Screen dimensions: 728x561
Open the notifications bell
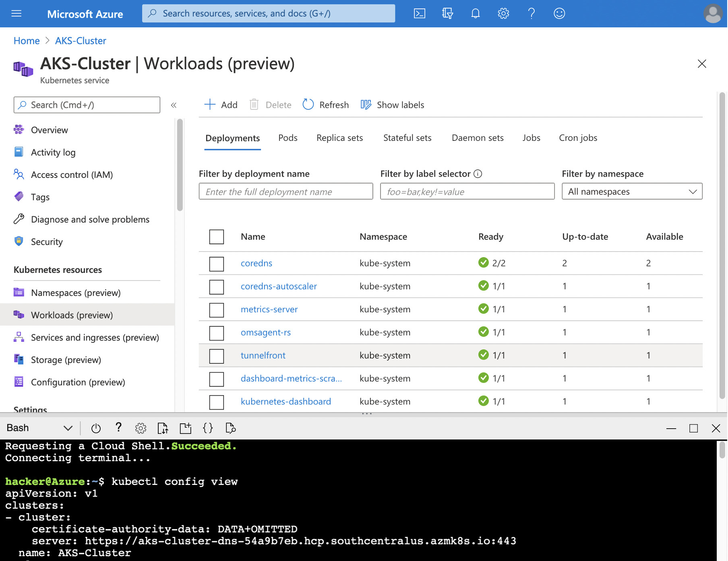(x=476, y=14)
